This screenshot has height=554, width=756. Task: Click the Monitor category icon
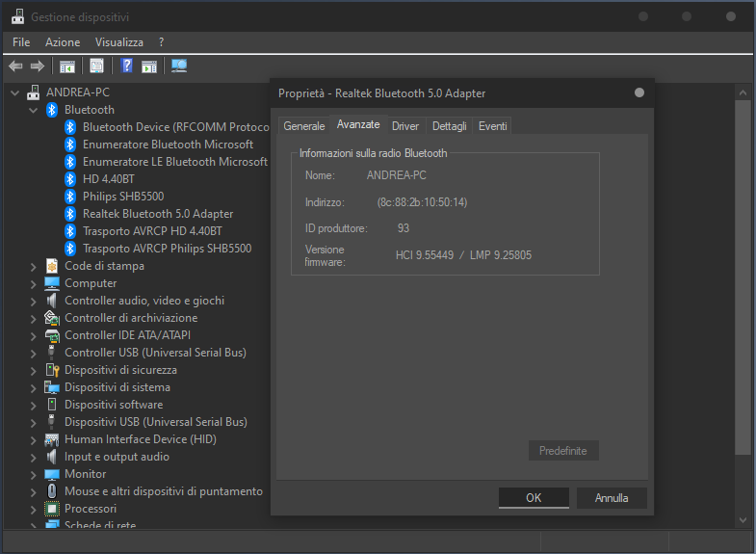click(x=52, y=474)
